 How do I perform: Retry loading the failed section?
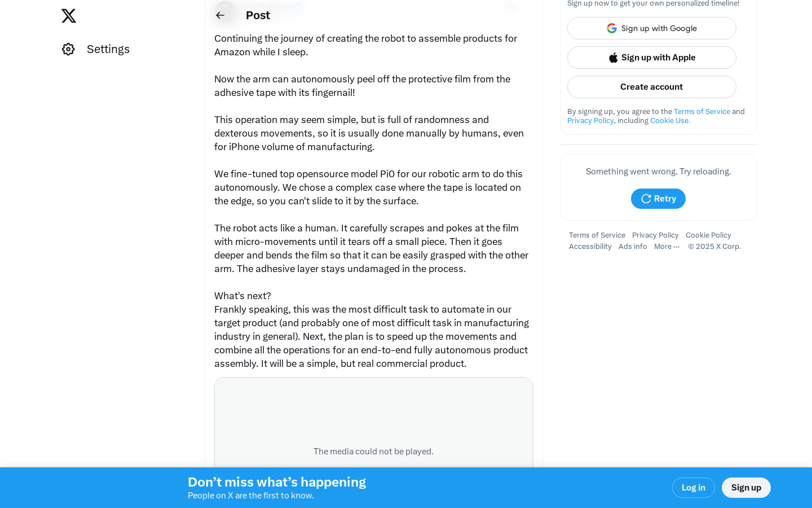point(658,199)
